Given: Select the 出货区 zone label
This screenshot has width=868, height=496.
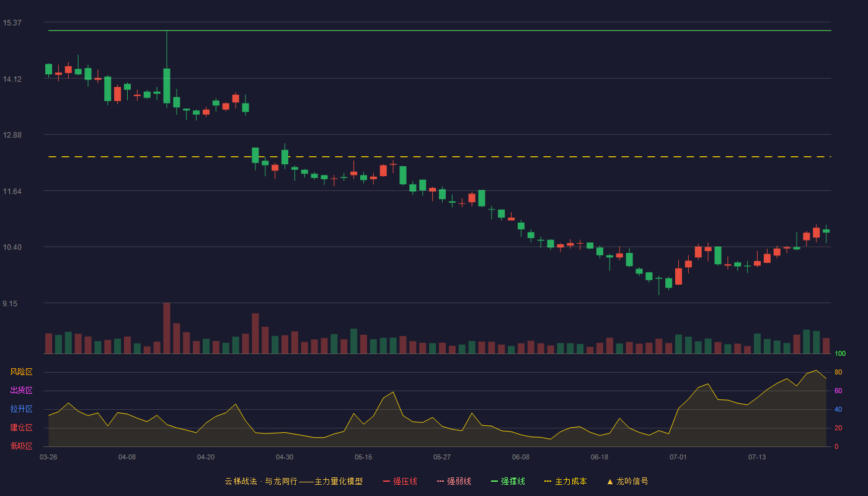Looking at the screenshot, I should click(x=21, y=391).
